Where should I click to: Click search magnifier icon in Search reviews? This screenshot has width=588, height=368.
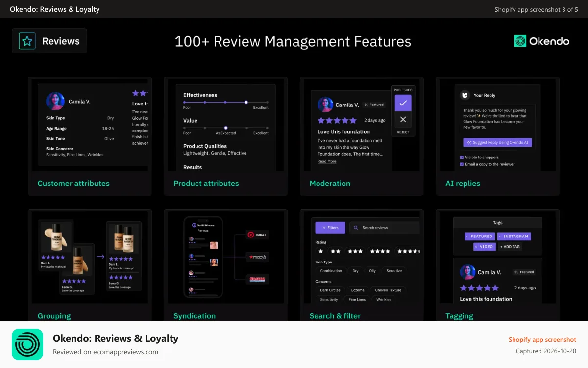[357, 228]
